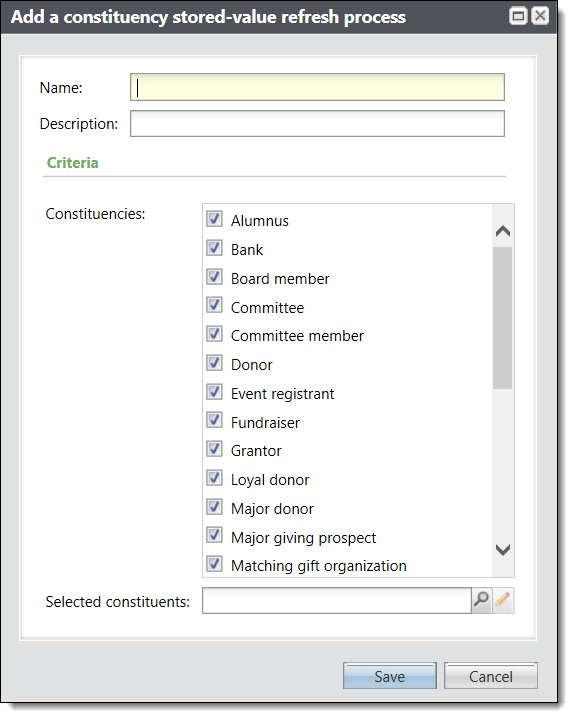Uncheck the Alumnus checkbox
This screenshot has height=718, width=573.
tap(214, 219)
